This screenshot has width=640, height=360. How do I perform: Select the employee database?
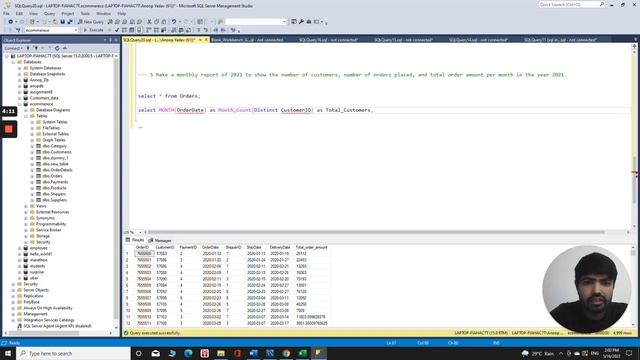pyautogui.click(x=38, y=248)
